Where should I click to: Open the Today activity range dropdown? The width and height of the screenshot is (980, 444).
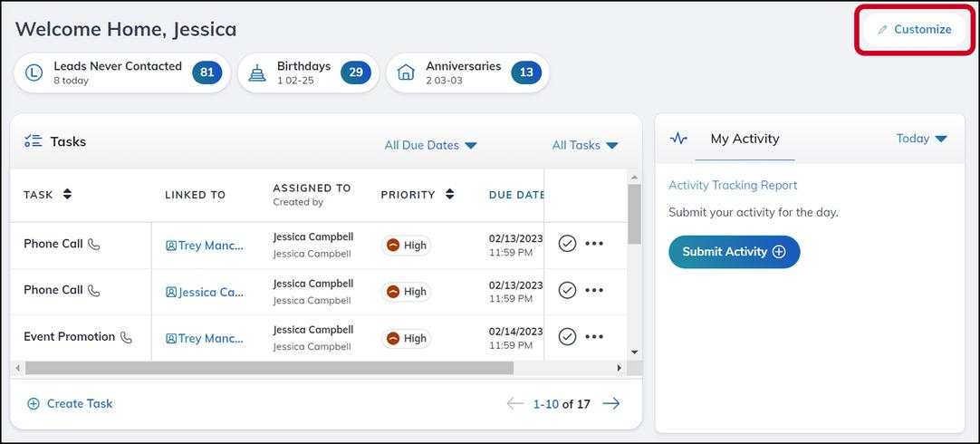(x=922, y=139)
